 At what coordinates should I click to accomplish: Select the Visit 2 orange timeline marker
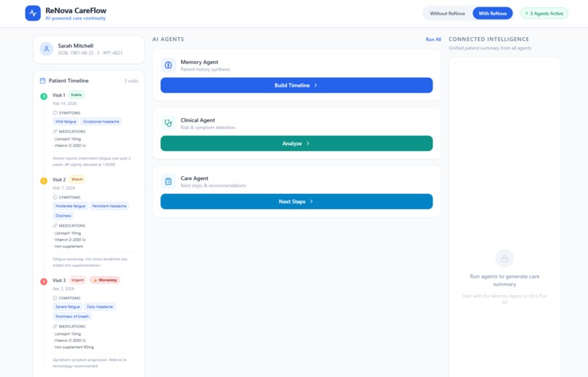[44, 181]
